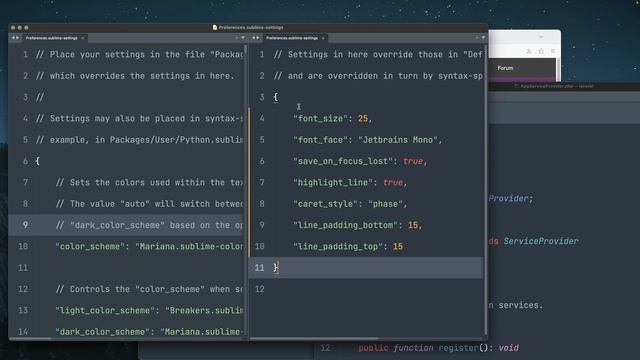Click true value of highlight_line
Image resolution: width=640 pixels, height=360 pixels.
pos(393,182)
